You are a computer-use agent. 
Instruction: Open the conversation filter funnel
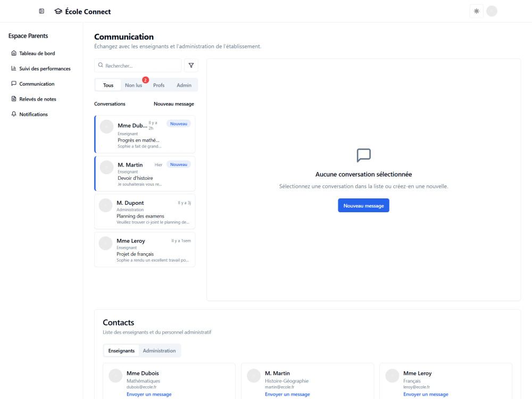pos(191,65)
